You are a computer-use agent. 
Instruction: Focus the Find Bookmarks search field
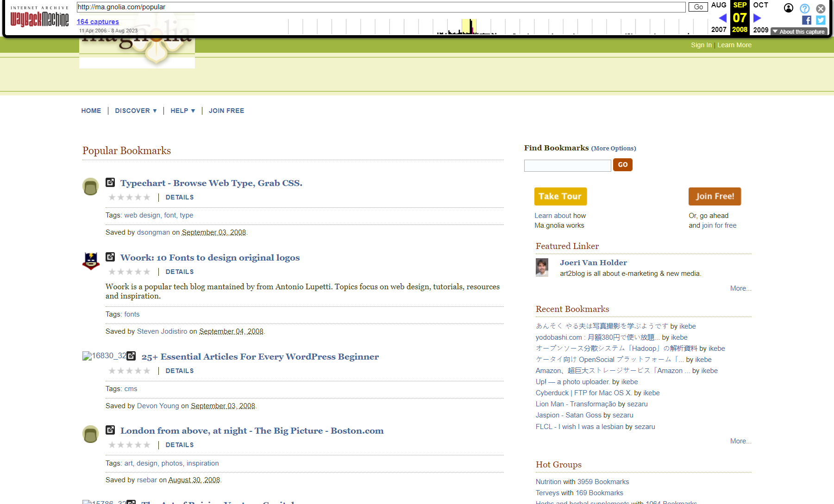[x=567, y=165]
